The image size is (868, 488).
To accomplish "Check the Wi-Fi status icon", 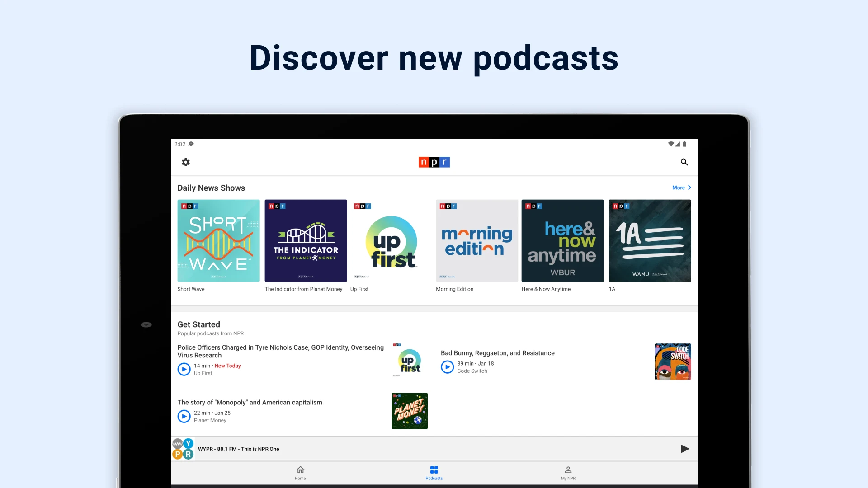I will click(671, 144).
